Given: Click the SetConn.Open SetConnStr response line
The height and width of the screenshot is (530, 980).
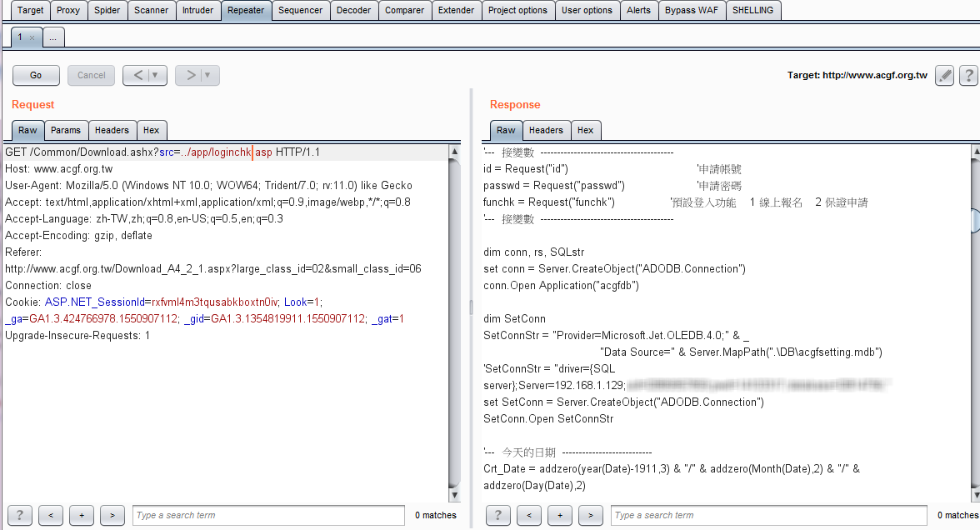Looking at the screenshot, I should click(548, 418).
